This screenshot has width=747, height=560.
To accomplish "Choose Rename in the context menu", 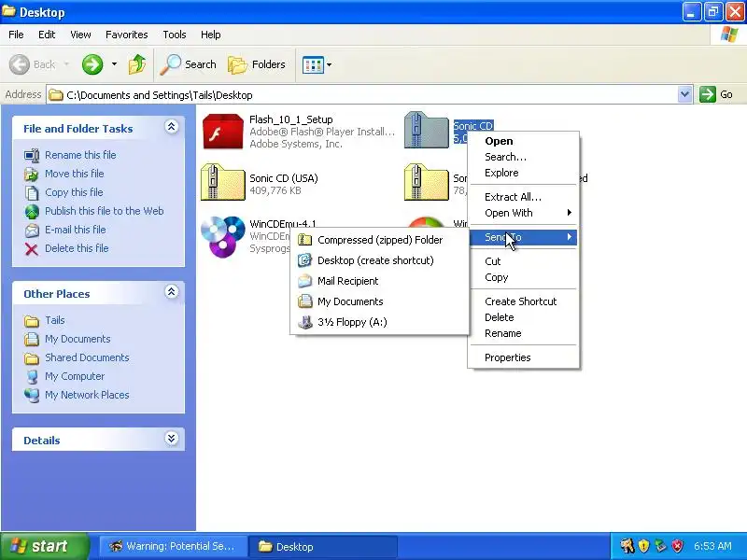I will tap(523, 333).
